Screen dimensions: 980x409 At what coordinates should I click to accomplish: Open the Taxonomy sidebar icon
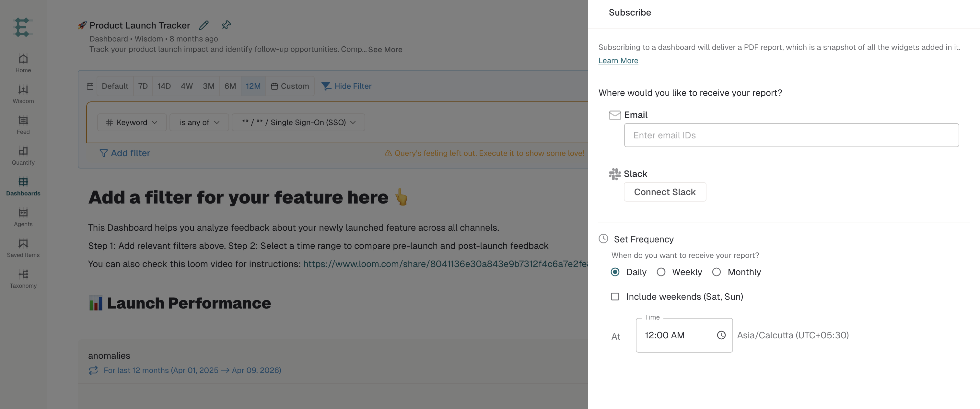pyautogui.click(x=23, y=279)
